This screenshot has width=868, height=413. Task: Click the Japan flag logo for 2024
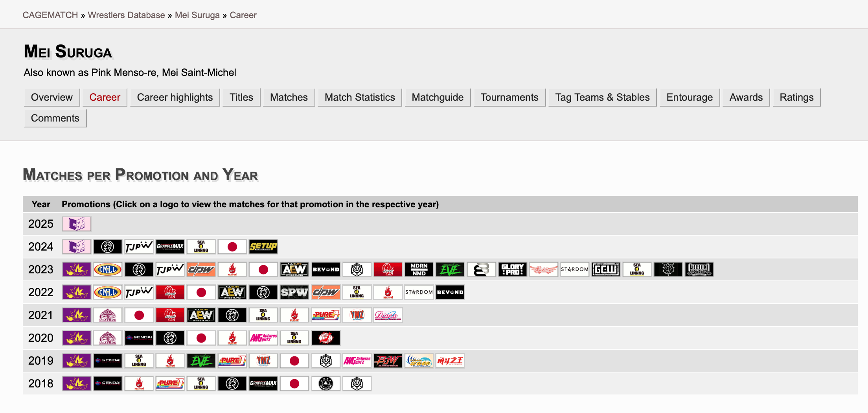232,247
